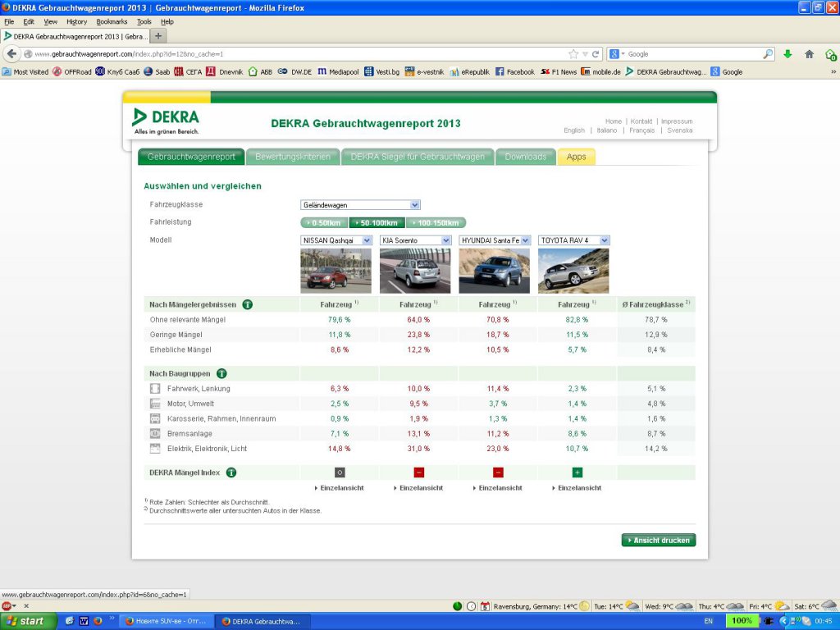Click the info icon beside DEKRA Mängel Index

point(231,472)
